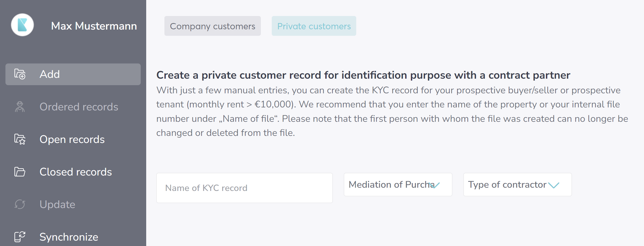Switch to the Company customers tab
Screen dimensions: 644x246
(212, 26)
